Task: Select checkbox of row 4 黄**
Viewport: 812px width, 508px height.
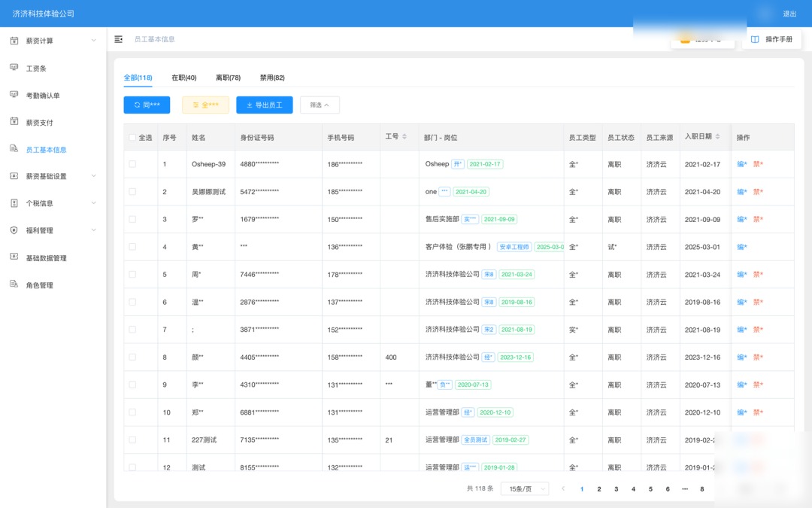Action: pos(132,247)
